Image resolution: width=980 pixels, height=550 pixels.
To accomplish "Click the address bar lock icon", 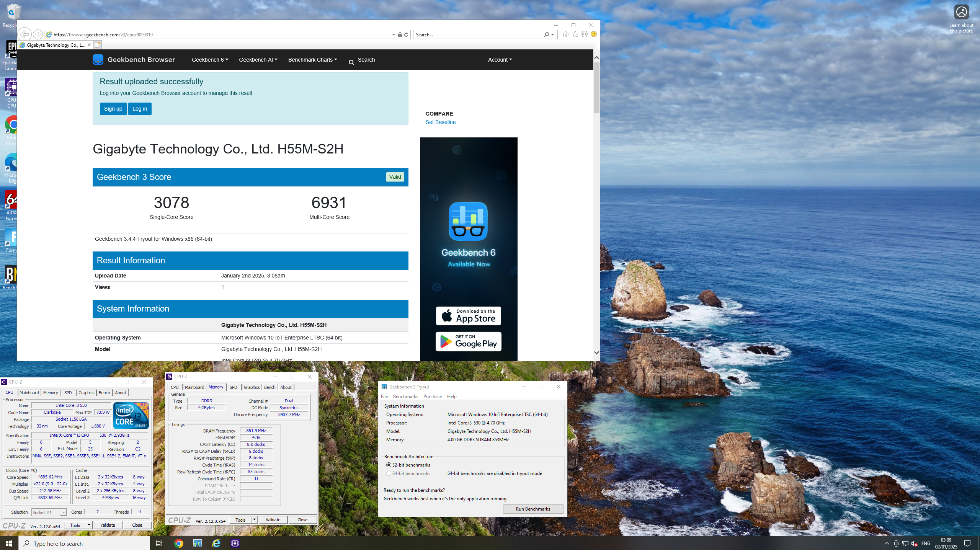I will pyautogui.click(x=400, y=34).
